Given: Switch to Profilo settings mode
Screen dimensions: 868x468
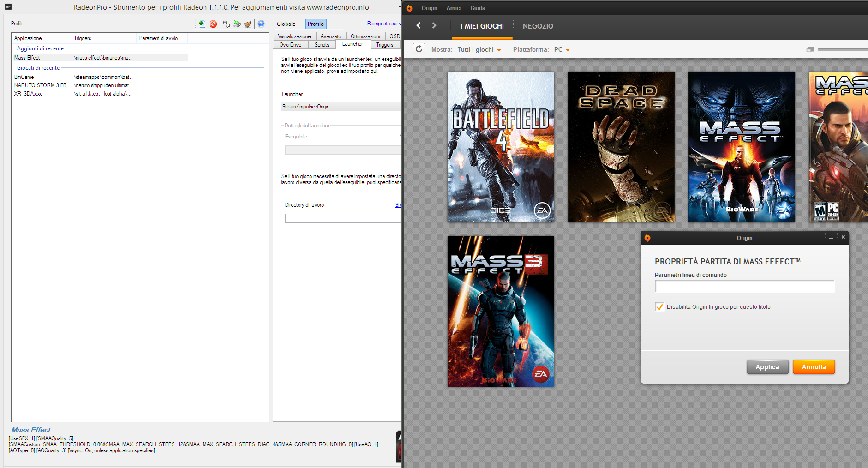Looking at the screenshot, I should [x=316, y=24].
